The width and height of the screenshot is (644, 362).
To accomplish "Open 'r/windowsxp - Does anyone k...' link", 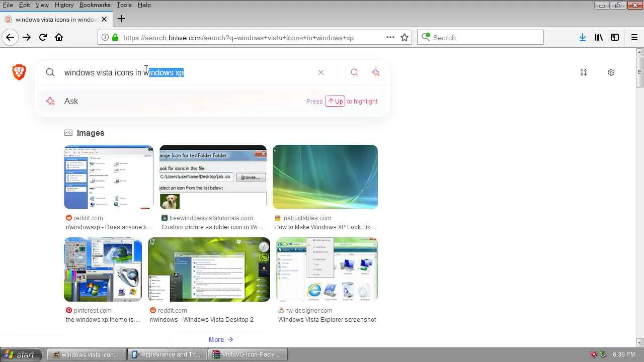I will (x=109, y=227).
